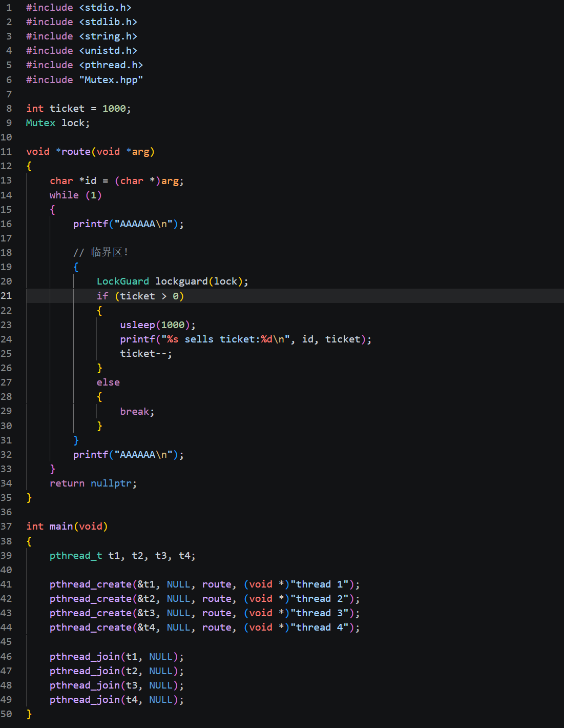Click 'pthread_join(t4, NULL);' line
The height and width of the screenshot is (728, 564).
point(117,700)
